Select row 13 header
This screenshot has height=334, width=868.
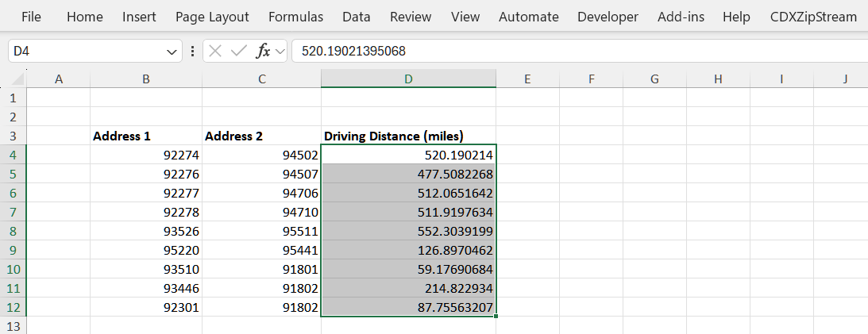coord(14,326)
